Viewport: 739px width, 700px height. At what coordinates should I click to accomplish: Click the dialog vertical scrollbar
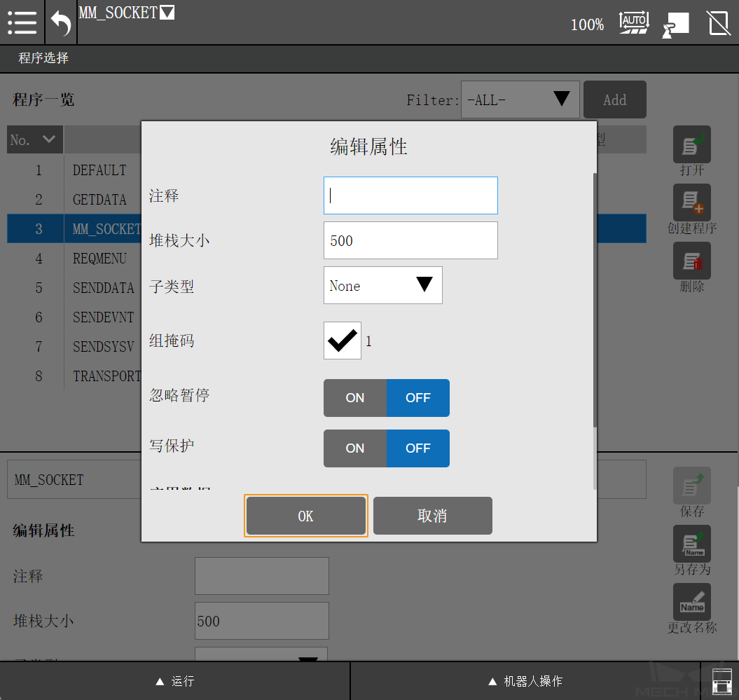(x=595, y=301)
